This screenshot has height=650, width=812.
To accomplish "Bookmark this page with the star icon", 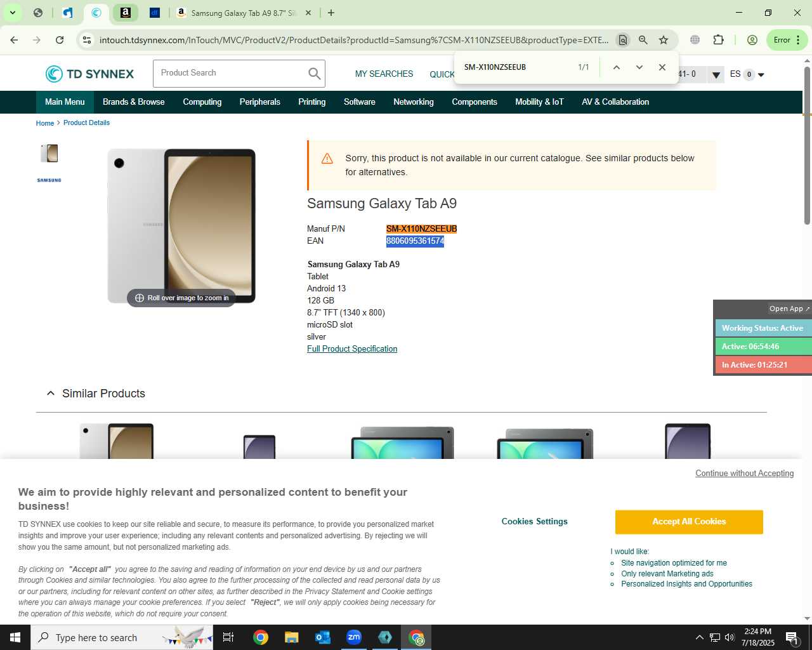I will point(664,40).
